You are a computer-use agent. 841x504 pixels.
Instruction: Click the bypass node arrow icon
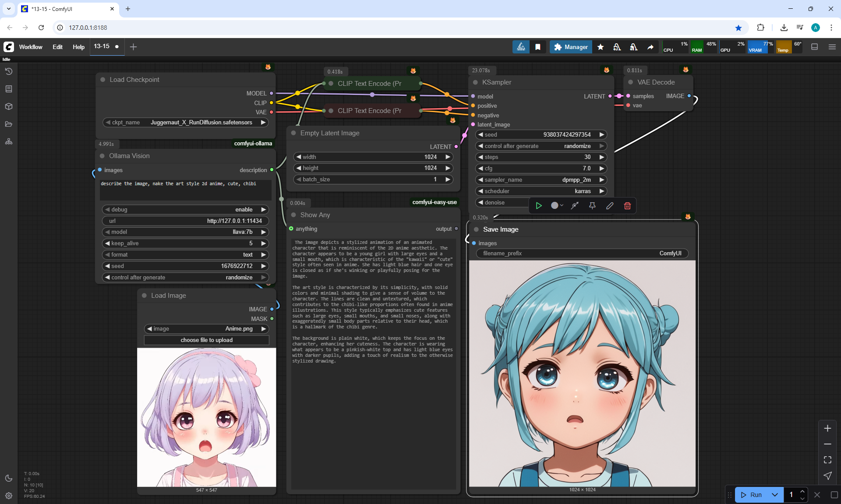[575, 206]
